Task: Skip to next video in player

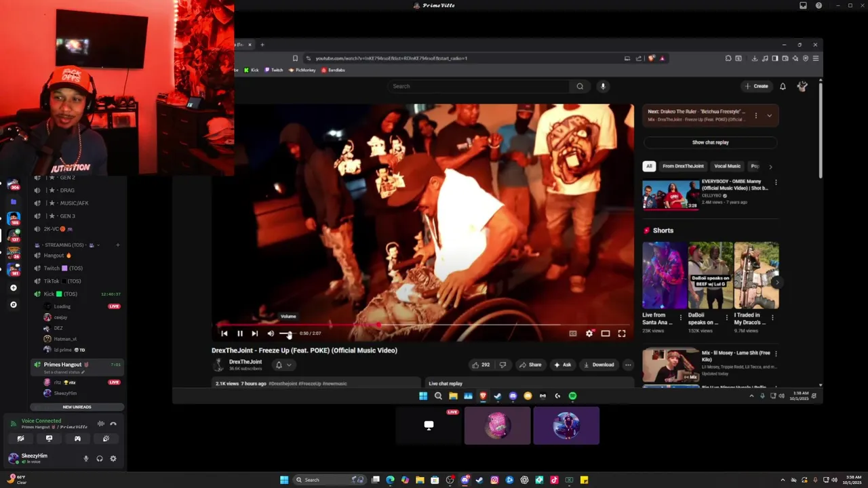Action: pyautogui.click(x=254, y=333)
